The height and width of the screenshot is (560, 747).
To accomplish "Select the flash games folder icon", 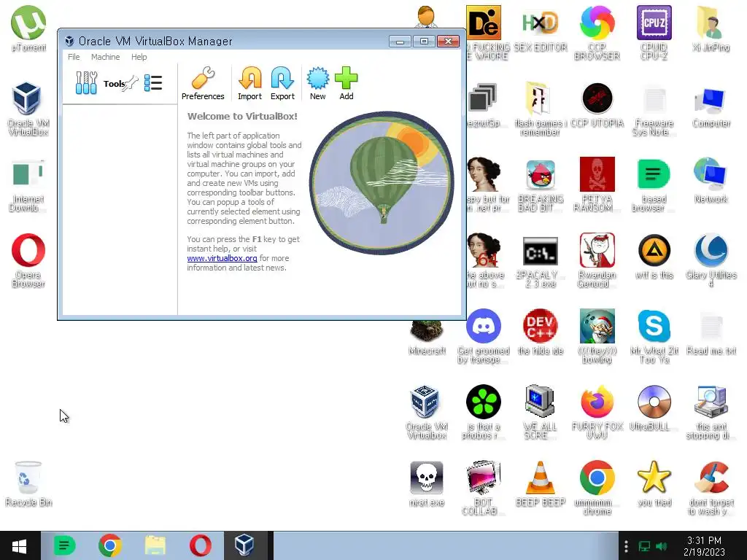I will (x=541, y=109).
